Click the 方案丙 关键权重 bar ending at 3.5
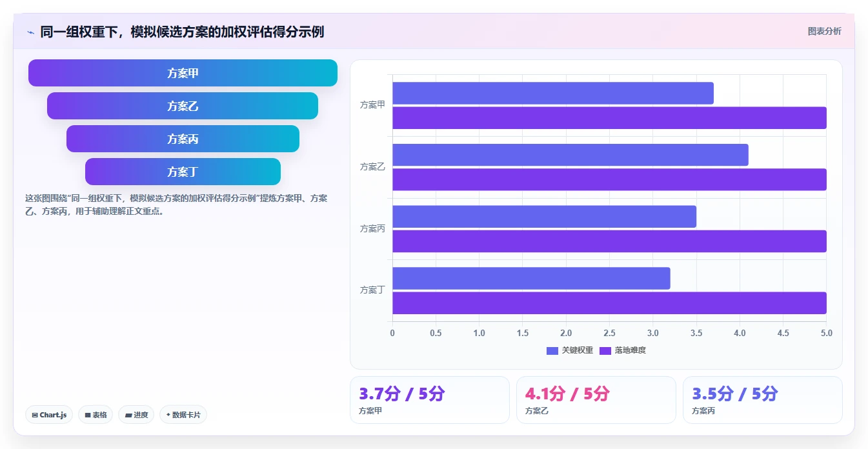 click(544, 216)
